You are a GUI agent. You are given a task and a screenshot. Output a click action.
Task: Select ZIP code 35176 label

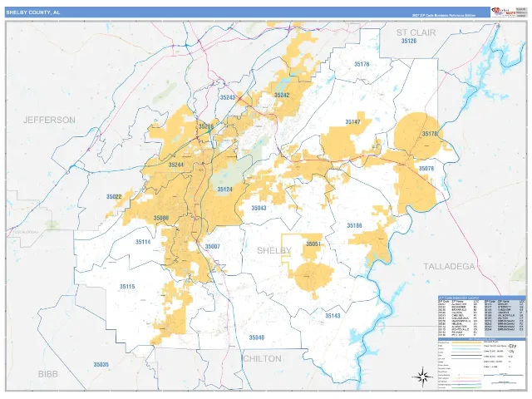(362, 64)
